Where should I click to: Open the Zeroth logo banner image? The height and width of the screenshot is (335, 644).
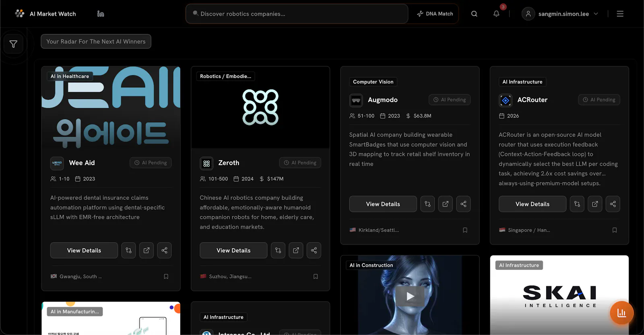[x=260, y=107]
